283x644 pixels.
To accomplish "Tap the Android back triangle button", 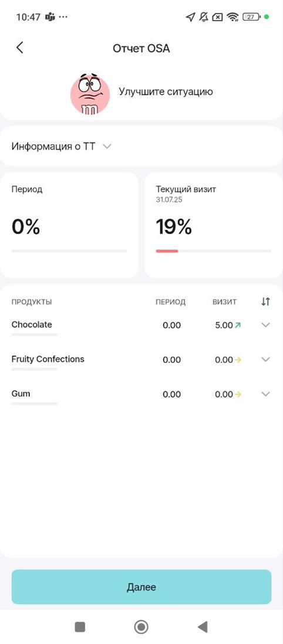I will pos(203,627).
